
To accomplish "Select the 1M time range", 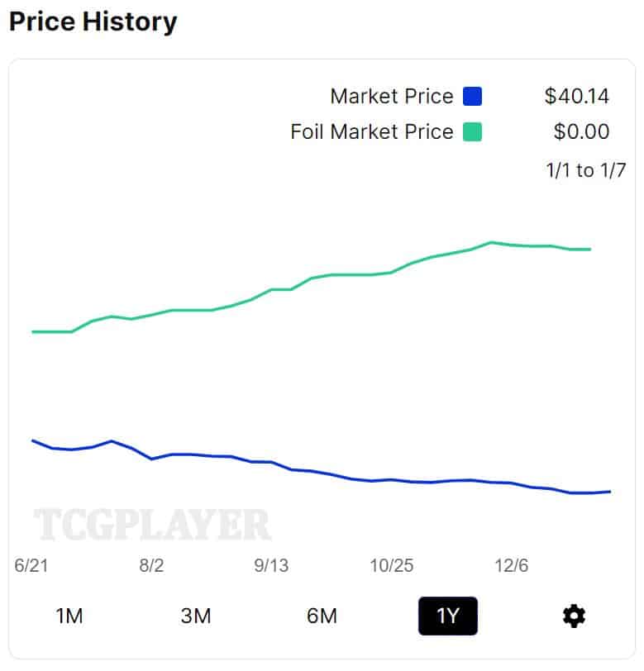I will tap(69, 616).
